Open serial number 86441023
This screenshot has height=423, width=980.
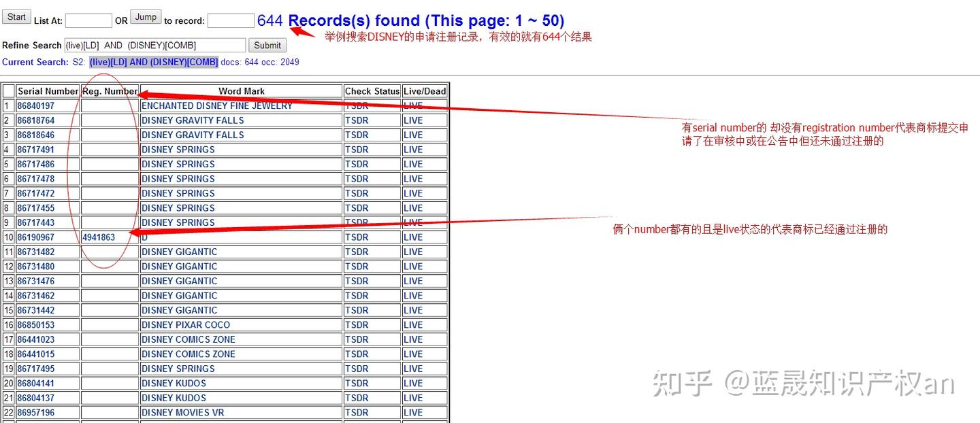[x=36, y=339]
